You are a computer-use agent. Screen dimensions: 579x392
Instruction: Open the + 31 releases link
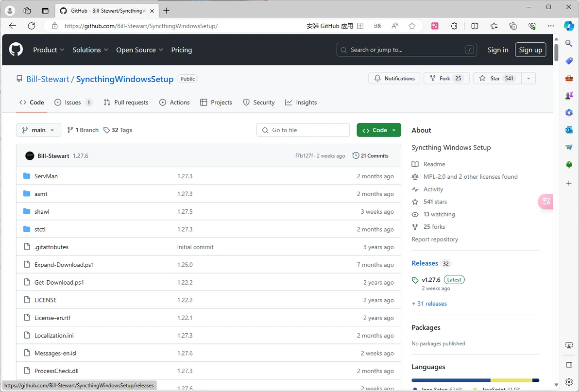pos(429,304)
